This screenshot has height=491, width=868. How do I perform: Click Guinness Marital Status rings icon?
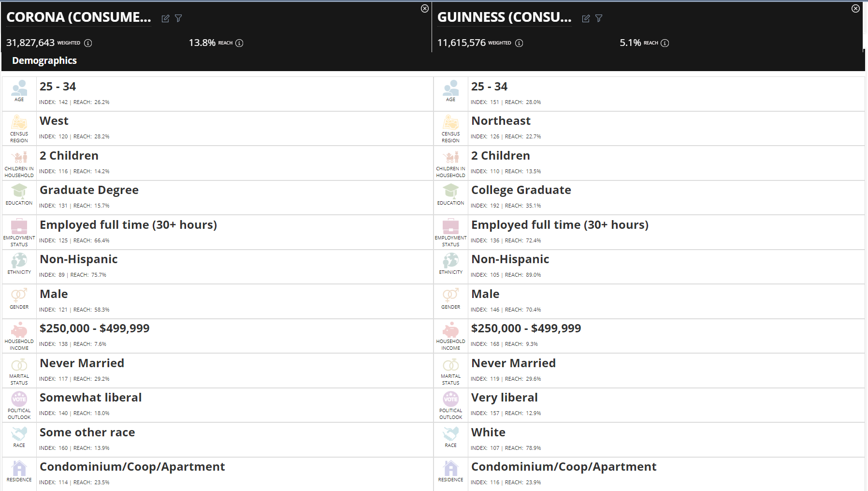451,365
